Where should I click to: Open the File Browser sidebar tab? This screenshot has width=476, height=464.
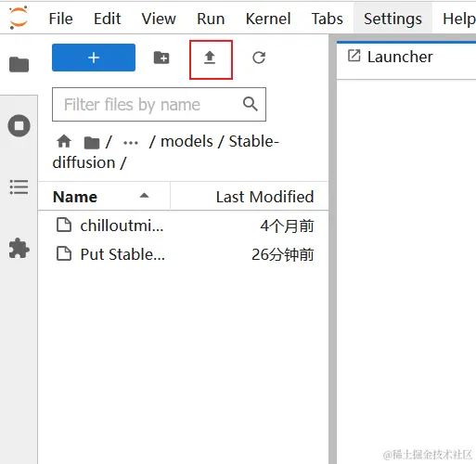pyautogui.click(x=19, y=64)
